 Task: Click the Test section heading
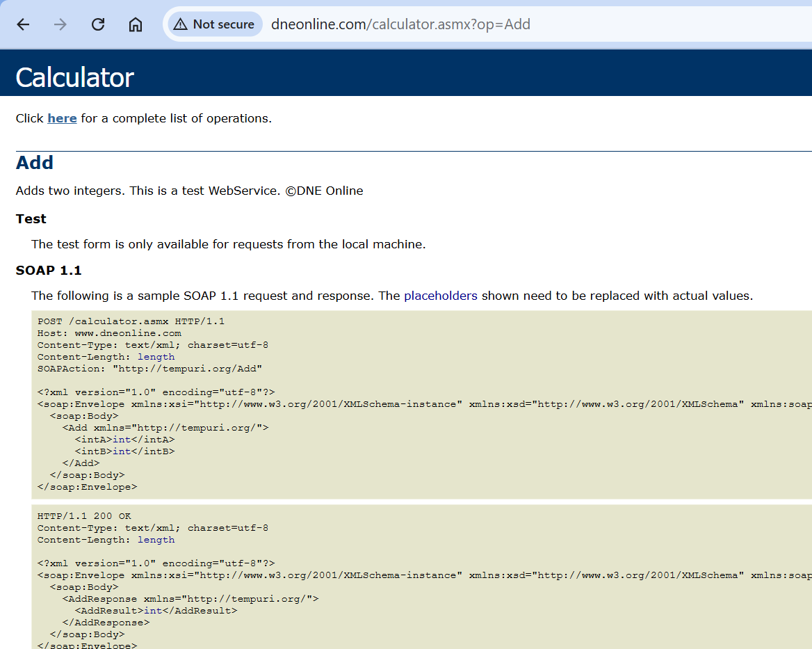(31, 219)
